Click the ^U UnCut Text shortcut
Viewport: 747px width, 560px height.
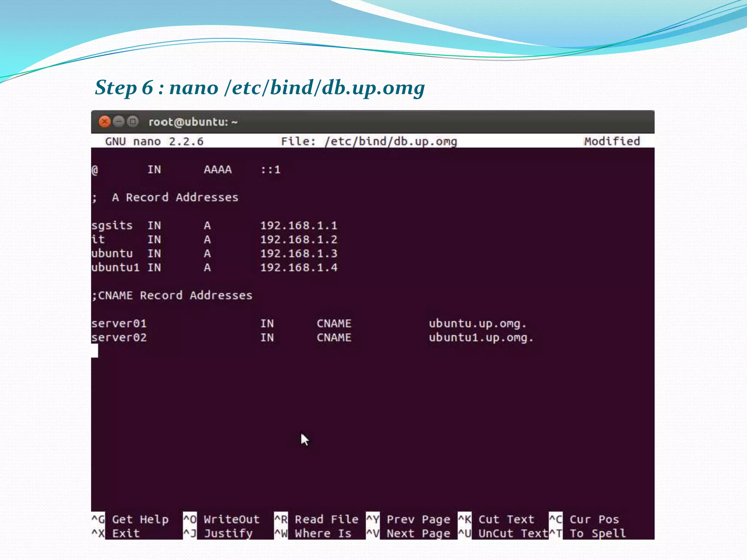pyautogui.click(x=503, y=533)
